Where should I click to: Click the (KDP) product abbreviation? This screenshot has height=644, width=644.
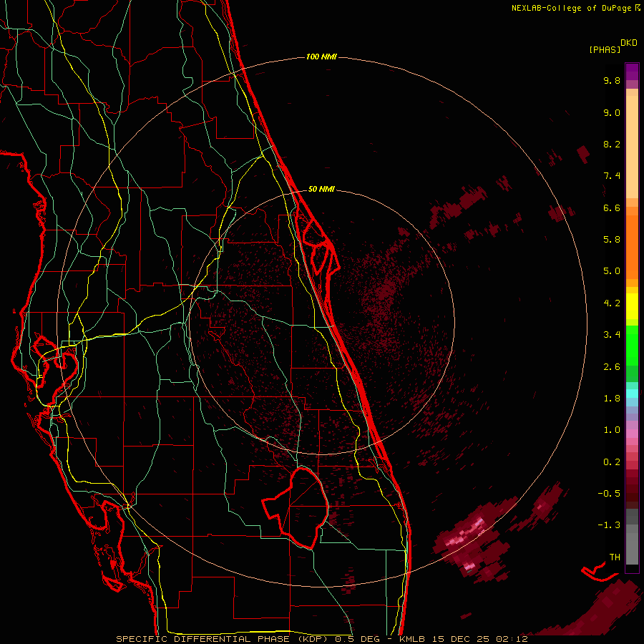[x=312, y=639]
